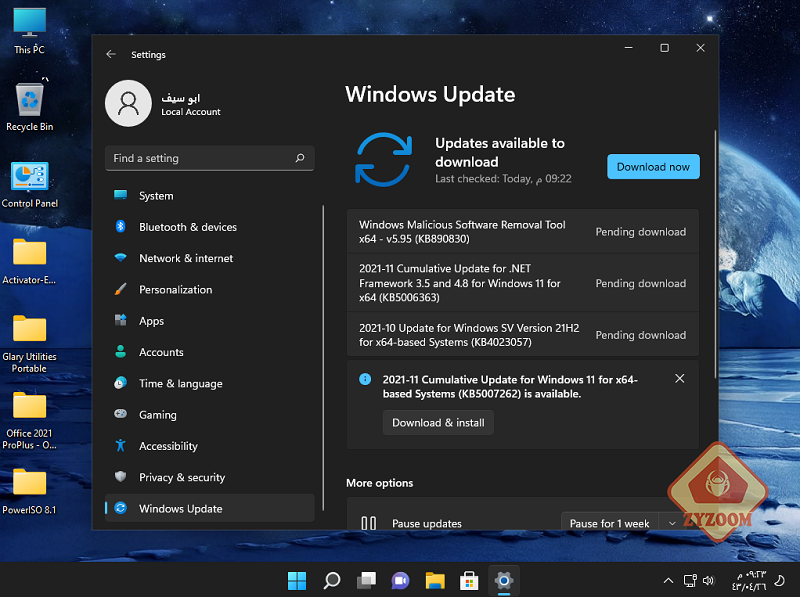Click the large blue update sync icon

tap(383, 159)
